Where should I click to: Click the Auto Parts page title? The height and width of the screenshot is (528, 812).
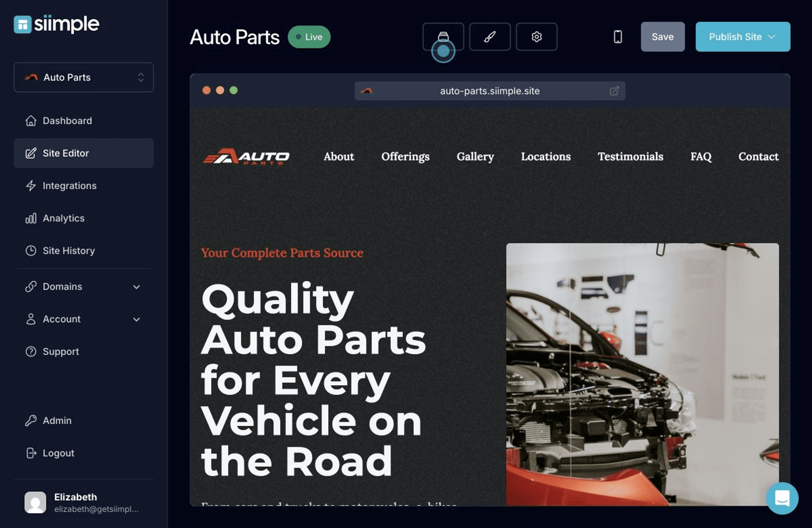235,37
